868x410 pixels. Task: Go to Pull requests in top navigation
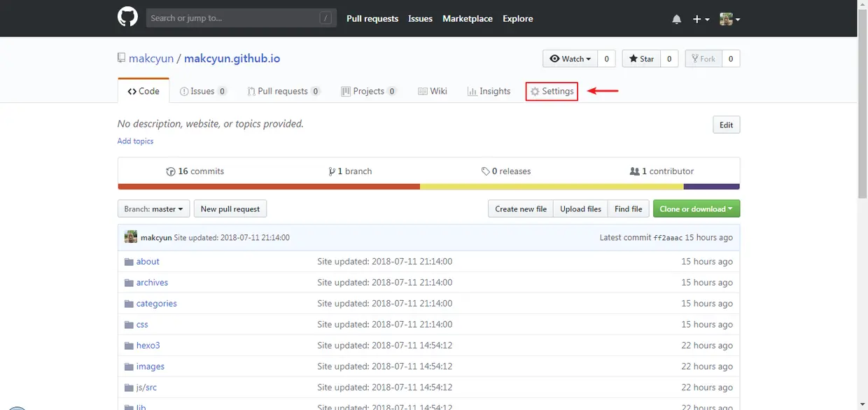point(372,19)
